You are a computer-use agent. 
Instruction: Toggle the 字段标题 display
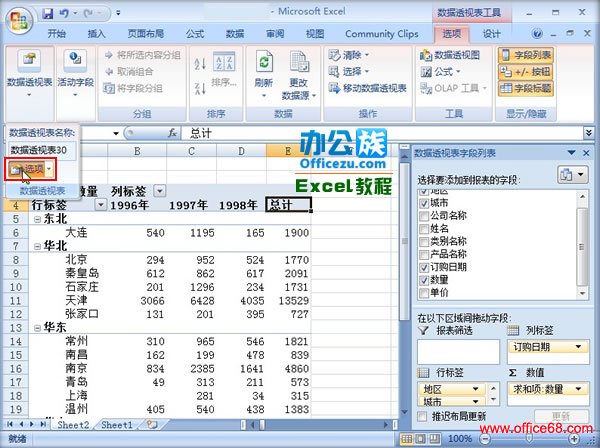526,88
